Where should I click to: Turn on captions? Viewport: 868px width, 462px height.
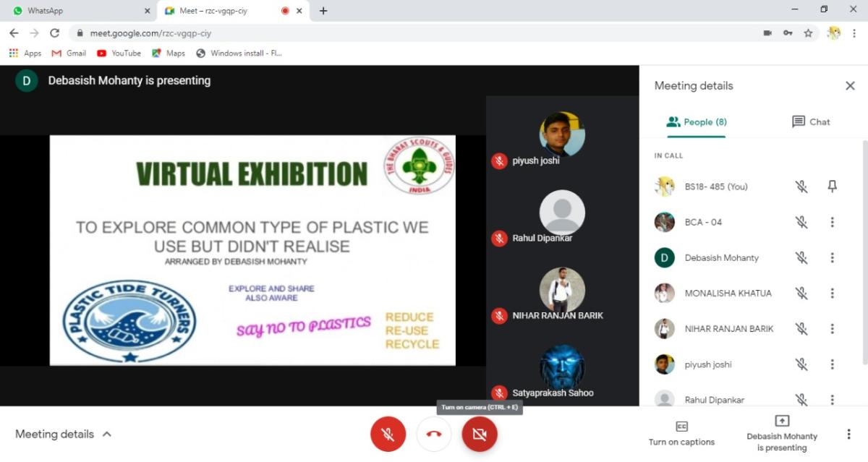click(681, 434)
